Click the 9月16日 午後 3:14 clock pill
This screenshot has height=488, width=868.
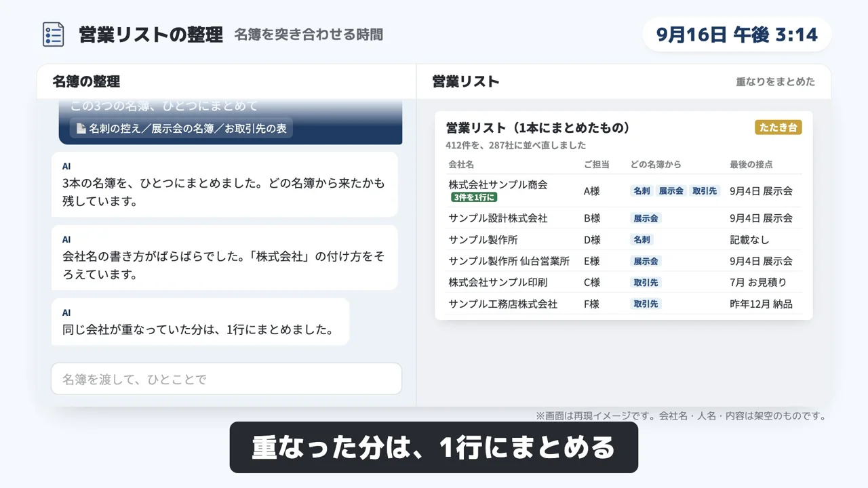[737, 35]
